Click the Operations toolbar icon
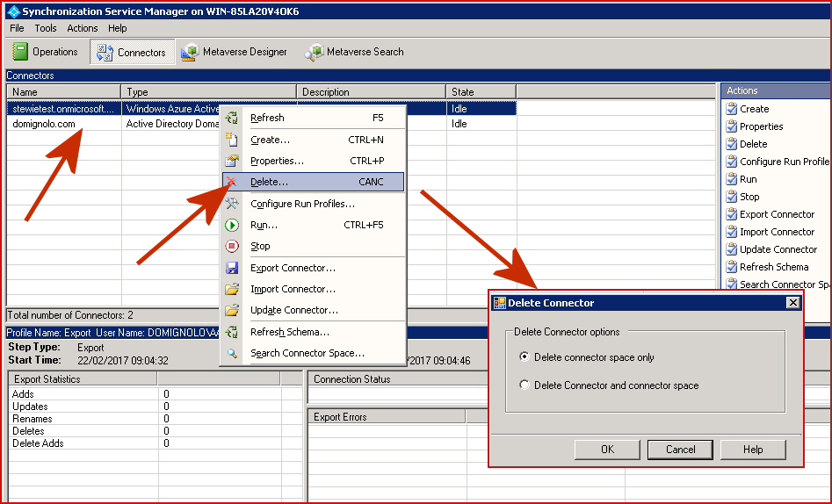The width and height of the screenshot is (832, 504). coord(20,52)
